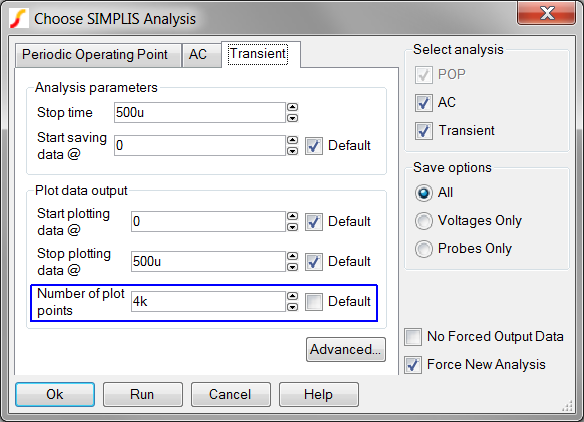Decrease Stop time with down spinner arrow
Viewport: 584px width, 422px height.
(293, 118)
